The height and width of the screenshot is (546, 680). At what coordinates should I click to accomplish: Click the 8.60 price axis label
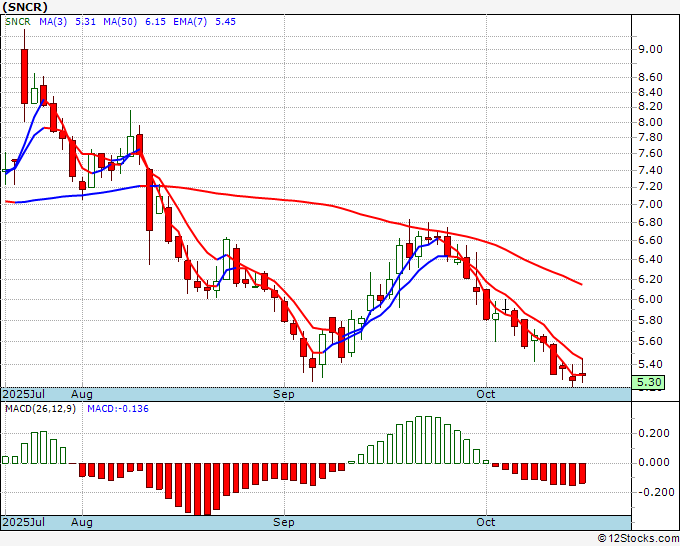point(650,78)
